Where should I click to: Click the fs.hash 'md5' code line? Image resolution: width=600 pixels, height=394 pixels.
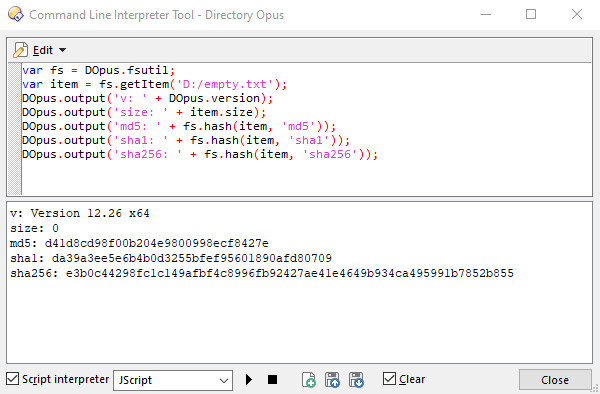click(x=179, y=126)
